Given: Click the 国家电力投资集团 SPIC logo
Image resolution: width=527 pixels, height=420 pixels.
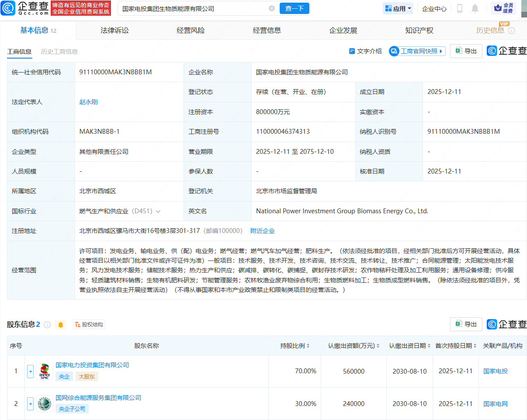Looking at the screenshot, I should tap(45, 371).
